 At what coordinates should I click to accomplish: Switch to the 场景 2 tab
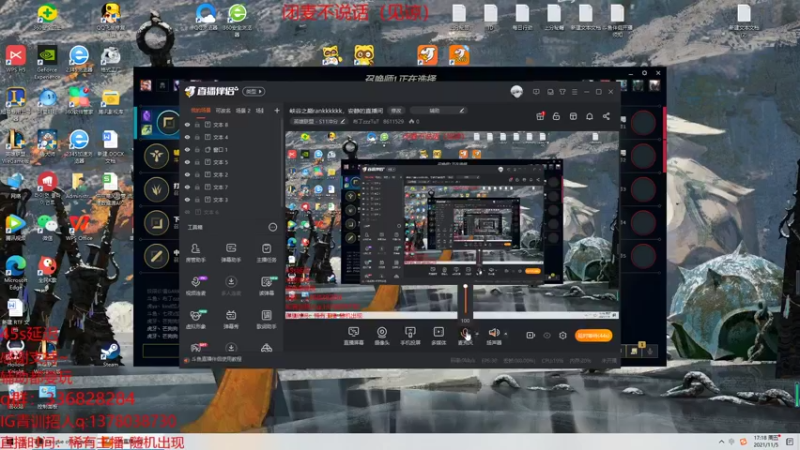[243, 110]
